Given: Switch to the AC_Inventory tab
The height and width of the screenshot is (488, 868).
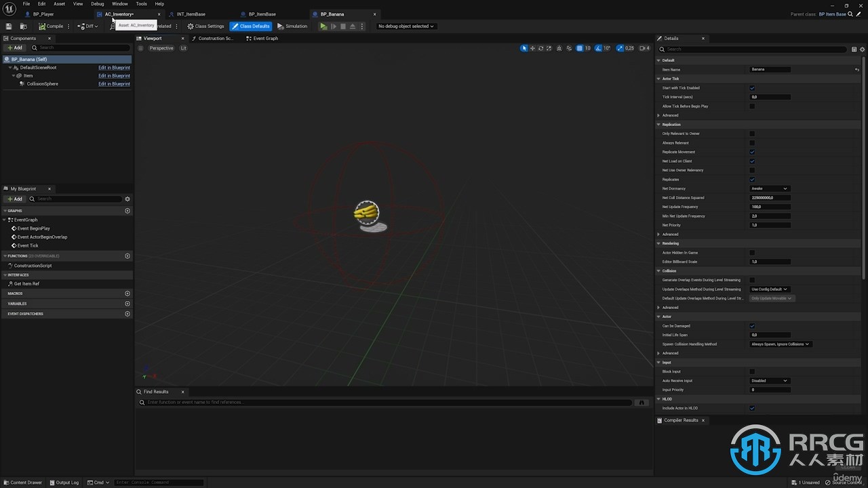Looking at the screenshot, I should point(119,14).
